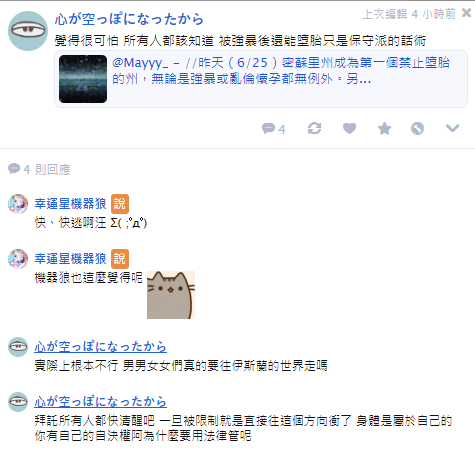Click the gray cat sticker image
This screenshot has height=466, width=475.
[x=171, y=295]
